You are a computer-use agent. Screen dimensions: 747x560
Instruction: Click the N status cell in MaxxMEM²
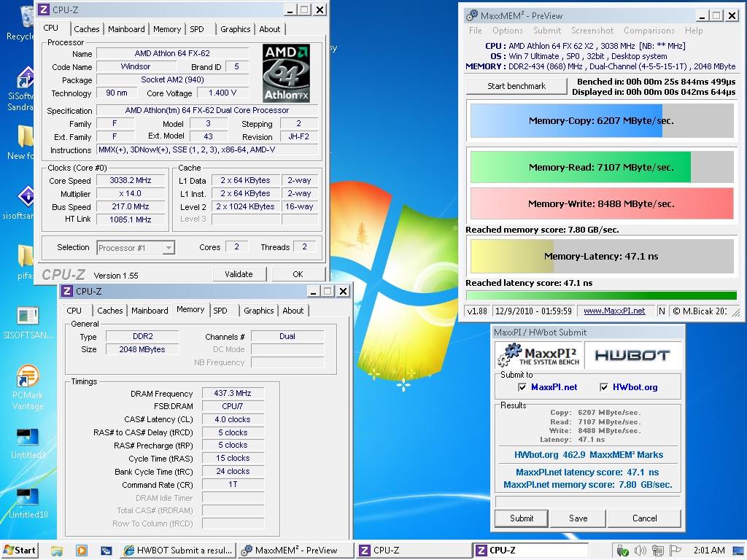pos(662,311)
